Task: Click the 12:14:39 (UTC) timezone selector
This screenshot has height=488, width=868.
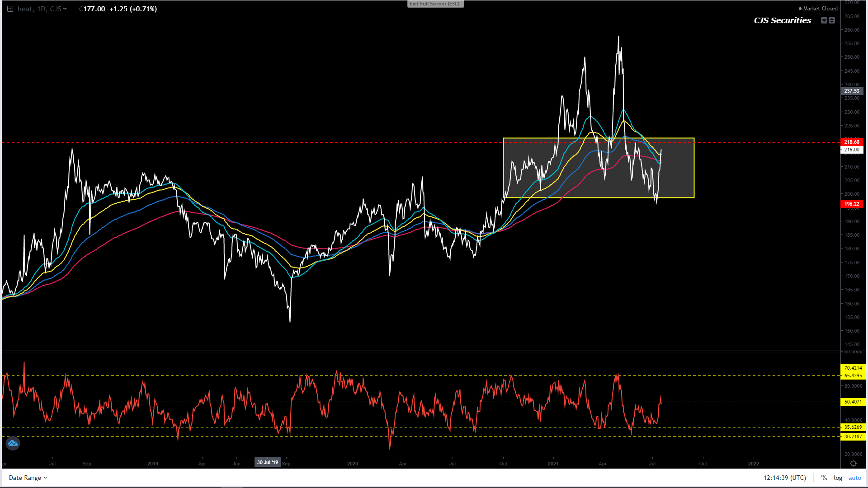Action: (x=784, y=478)
